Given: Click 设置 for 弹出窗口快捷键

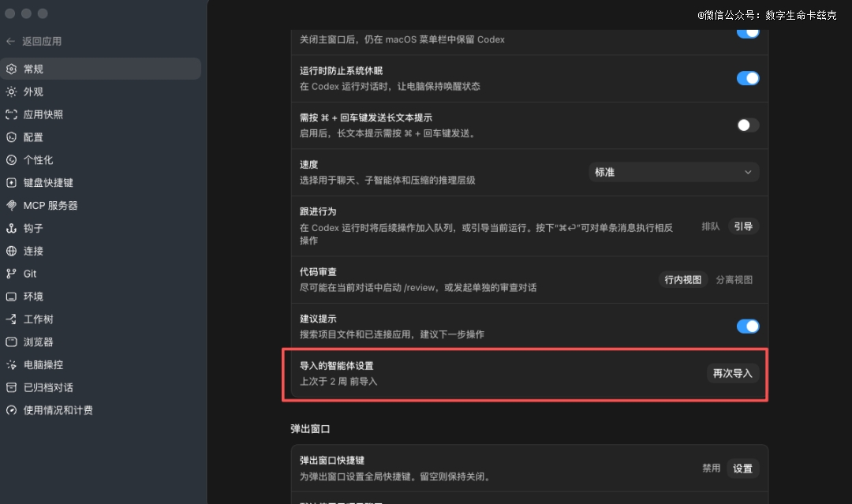Looking at the screenshot, I should pyautogui.click(x=743, y=469).
